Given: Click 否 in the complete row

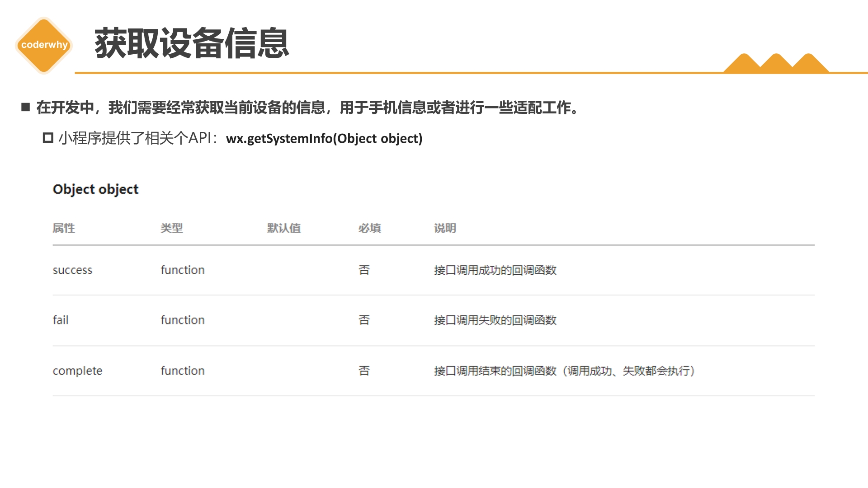Looking at the screenshot, I should point(364,371).
